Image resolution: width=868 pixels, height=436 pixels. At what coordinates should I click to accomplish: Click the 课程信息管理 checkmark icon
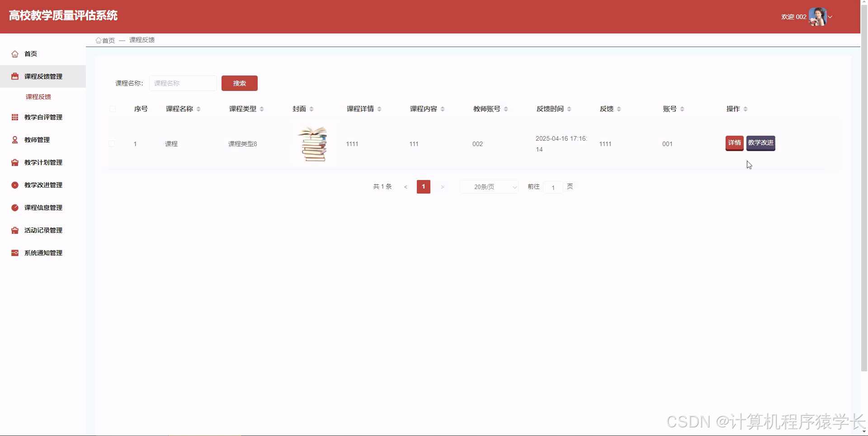[14, 208]
